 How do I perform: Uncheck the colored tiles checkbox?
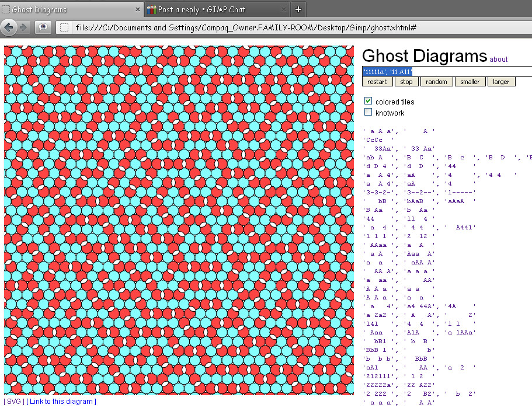[x=368, y=101]
